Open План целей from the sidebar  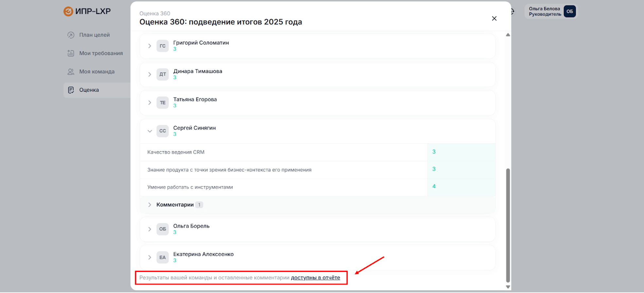[x=94, y=35]
